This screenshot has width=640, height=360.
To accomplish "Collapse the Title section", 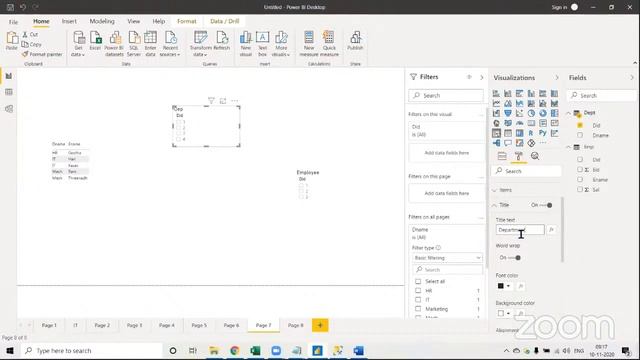I will (495, 205).
